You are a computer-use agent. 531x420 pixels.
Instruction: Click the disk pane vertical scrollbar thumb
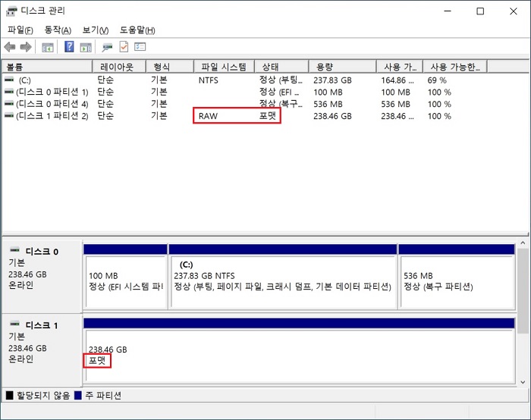[x=523, y=291]
